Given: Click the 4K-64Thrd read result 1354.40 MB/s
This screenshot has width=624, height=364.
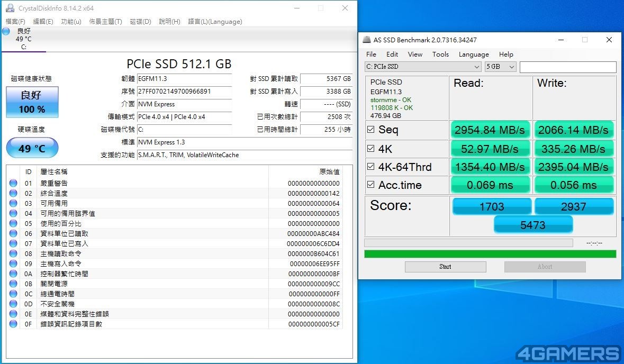Looking at the screenshot, I should [x=490, y=167].
